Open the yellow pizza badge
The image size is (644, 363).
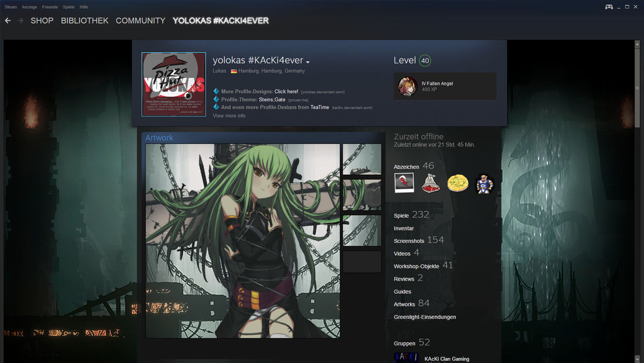(458, 183)
